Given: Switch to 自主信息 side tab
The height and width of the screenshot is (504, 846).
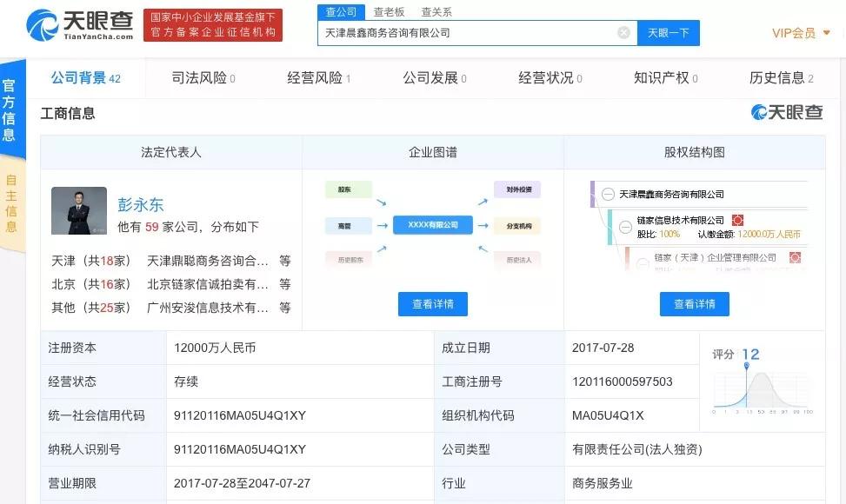Looking at the screenshot, I should click(10, 203).
